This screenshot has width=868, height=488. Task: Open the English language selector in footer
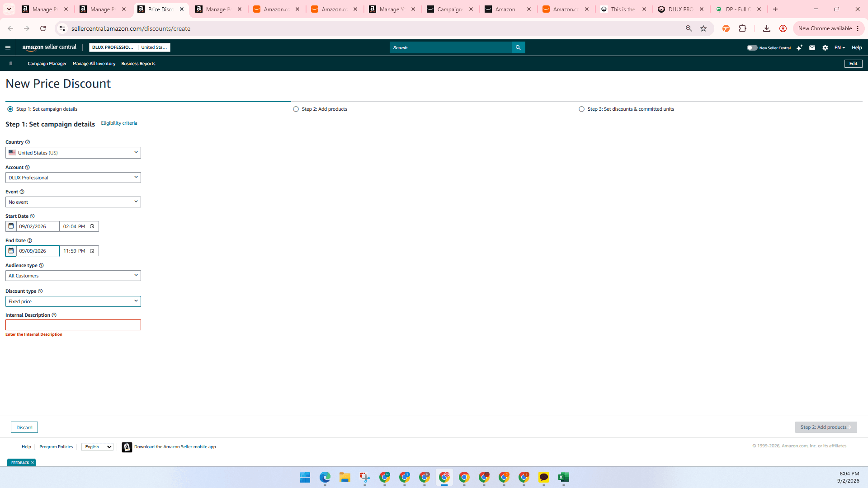tap(97, 447)
